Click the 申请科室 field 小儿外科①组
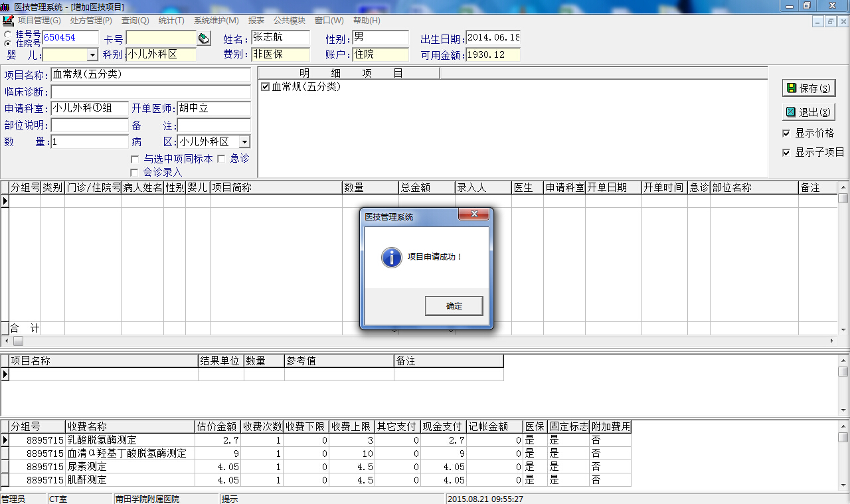Screen dimensions: 850x504 click(x=90, y=108)
